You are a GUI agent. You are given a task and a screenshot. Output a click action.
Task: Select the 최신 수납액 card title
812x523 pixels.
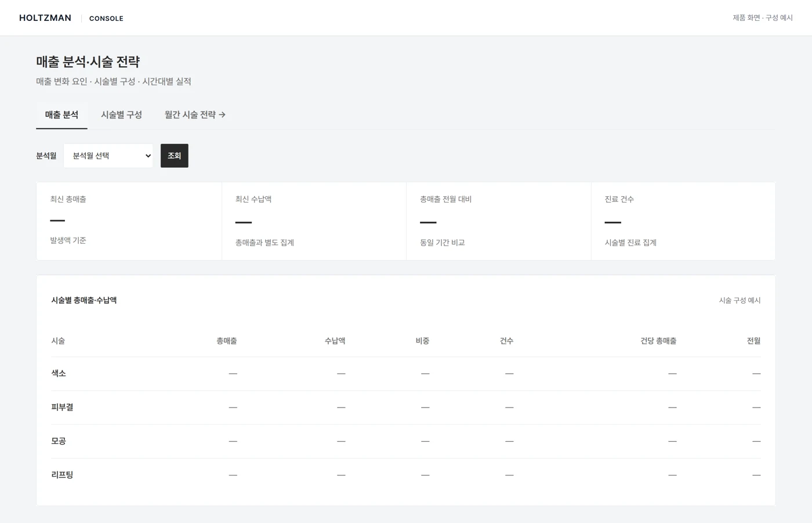(253, 199)
